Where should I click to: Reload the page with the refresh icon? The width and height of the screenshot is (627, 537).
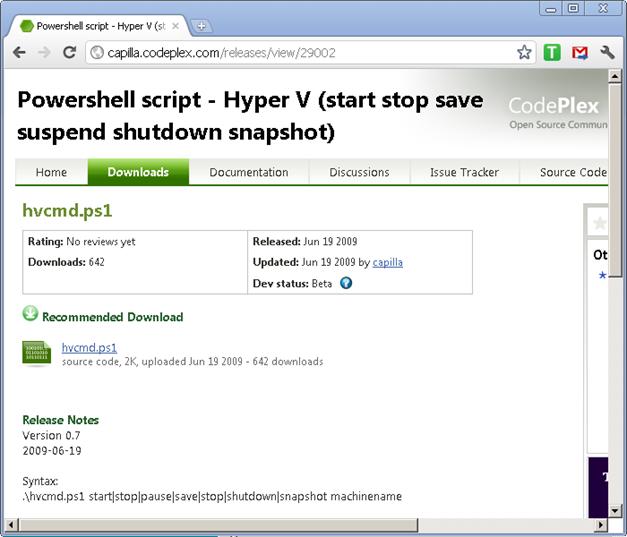pos(70,52)
